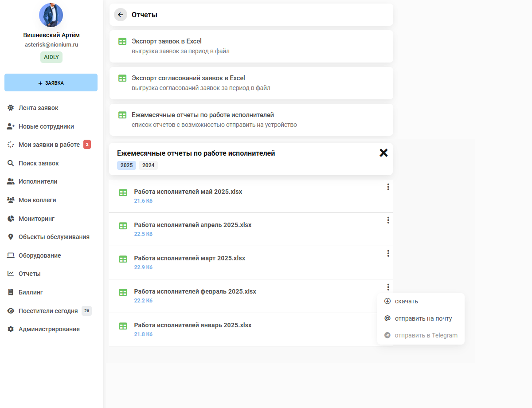Click the Посетители сегодня eye icon
The image size is (532, 408).
pos(11,311)
